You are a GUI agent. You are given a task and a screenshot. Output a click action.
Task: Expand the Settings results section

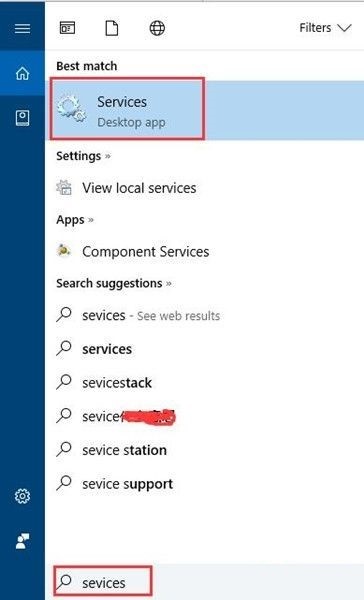pyautogui.click(x=83, y=156)
